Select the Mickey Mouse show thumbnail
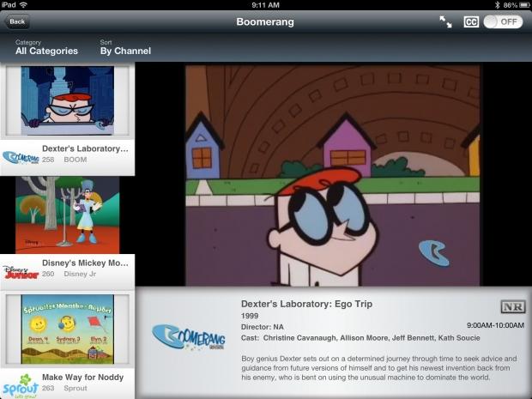The width and height of the screenshot is (532, 399). pyautogui.click(x=68, y=215)
